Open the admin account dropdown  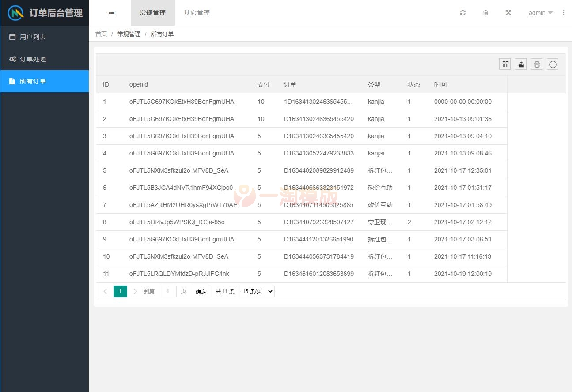click(539, 13)
